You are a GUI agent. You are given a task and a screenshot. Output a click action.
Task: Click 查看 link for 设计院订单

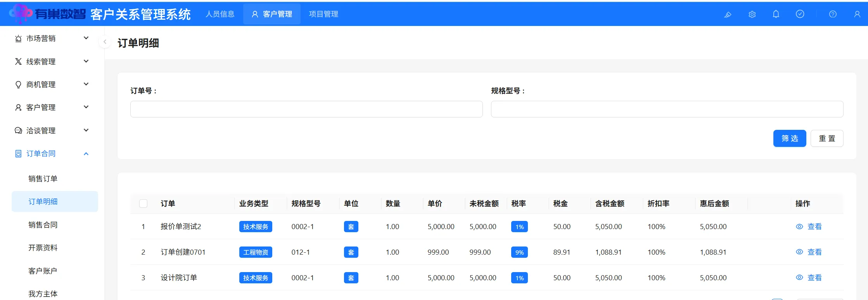click(814, 278)
